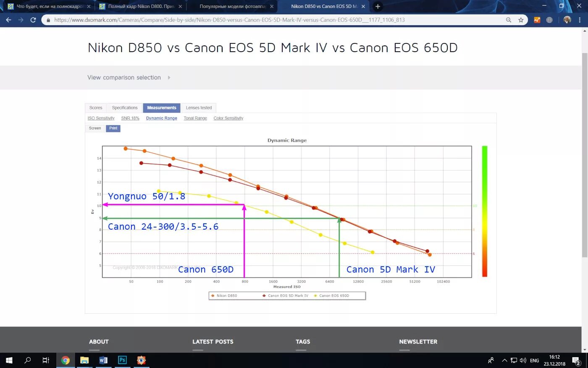The height and width of the screenshot is (368, 588).
Task: Close the 'Что будет, если на полнокадро' tab
Action: [x=89, y=6]
